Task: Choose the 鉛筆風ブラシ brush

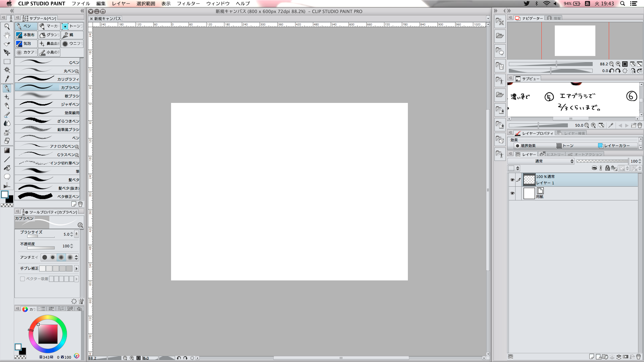Action: (47, 129)
